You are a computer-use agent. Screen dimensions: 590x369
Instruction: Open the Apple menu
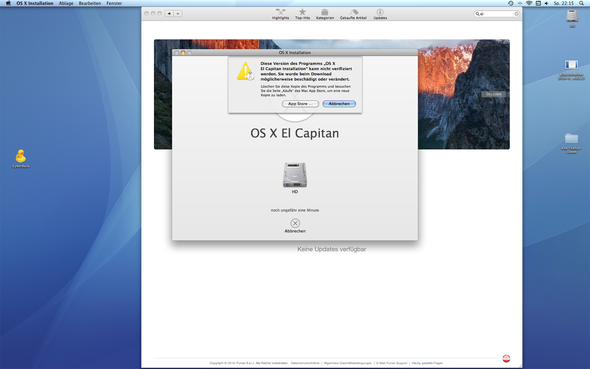[8, 3]
